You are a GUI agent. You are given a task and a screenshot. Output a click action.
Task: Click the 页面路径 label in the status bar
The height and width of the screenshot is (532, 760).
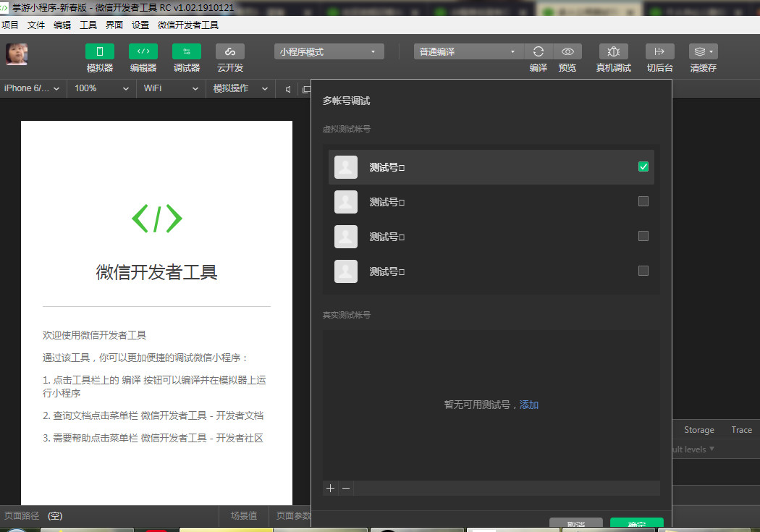click(x=22, y=516)
